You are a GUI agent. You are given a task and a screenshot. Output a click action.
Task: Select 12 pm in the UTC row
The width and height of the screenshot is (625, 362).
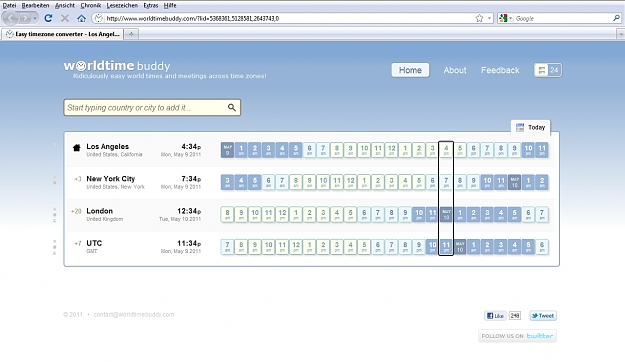(296, 247)
